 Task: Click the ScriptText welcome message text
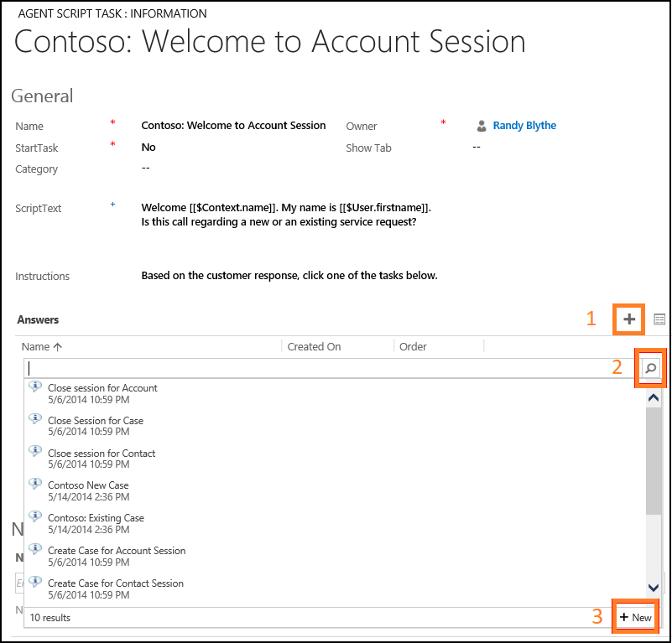point(286,215)
